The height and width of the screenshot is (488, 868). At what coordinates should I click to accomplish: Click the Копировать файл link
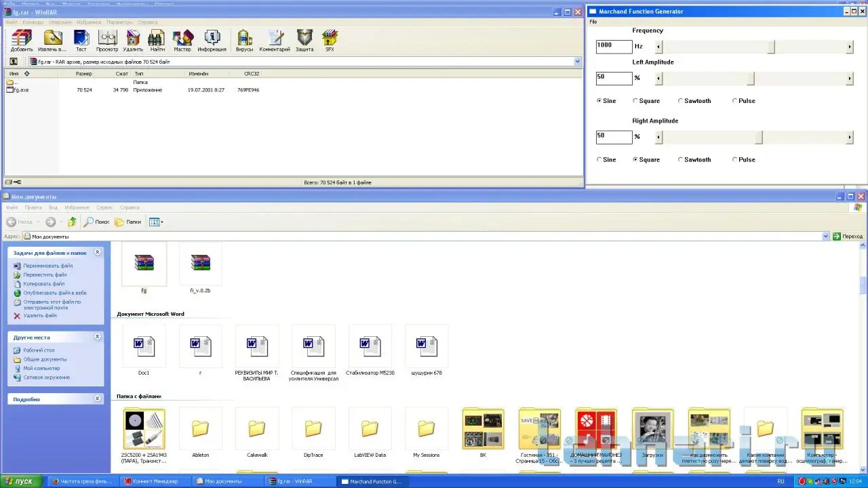pos(44,284)
